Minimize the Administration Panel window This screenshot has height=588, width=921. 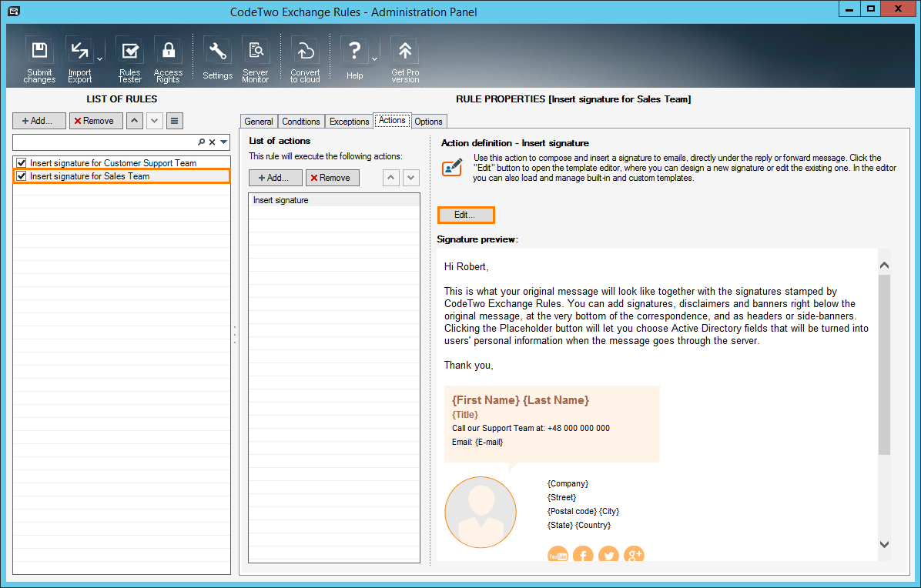(x=849, y=8)
